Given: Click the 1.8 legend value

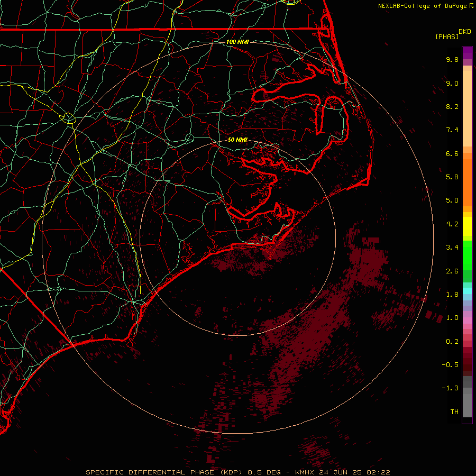Looking at the screenshot, I should point(452,295).
